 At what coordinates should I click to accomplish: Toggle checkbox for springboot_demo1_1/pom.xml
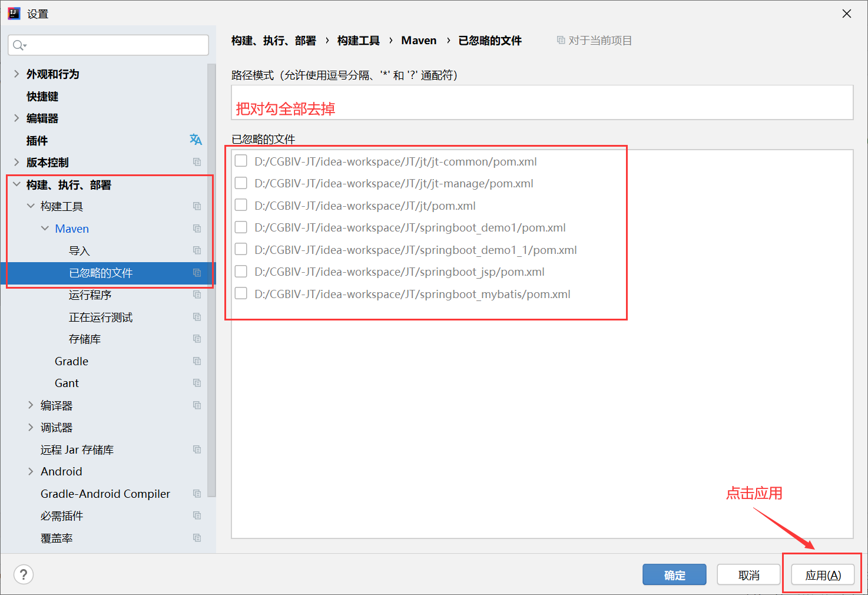(241, 249)
